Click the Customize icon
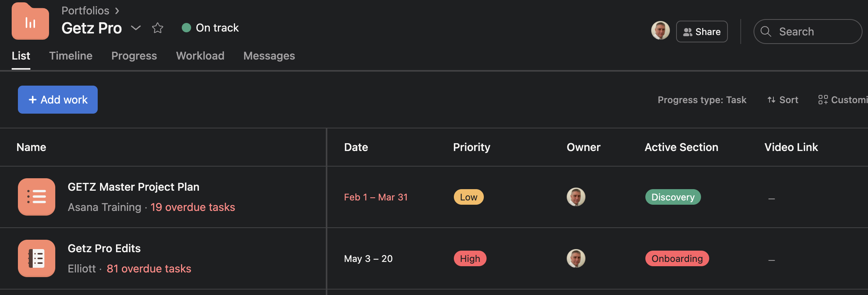The width and height of the screenshot is (868, 295). [x=824, y=100]
